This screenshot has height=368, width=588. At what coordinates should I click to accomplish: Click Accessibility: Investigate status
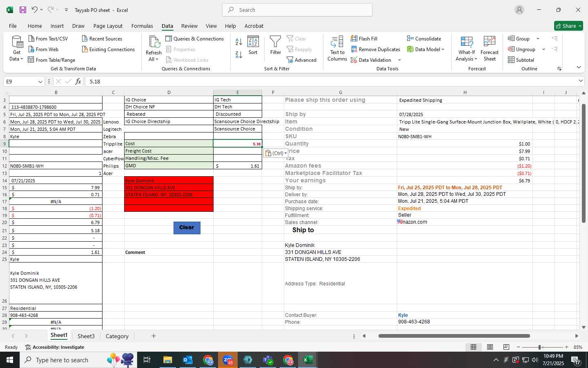[x=55, y=347]
